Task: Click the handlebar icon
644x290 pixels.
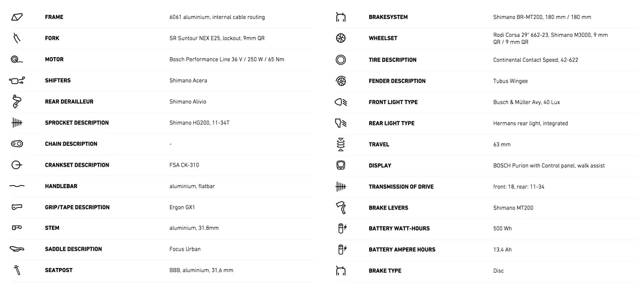Action: point(17,186)
